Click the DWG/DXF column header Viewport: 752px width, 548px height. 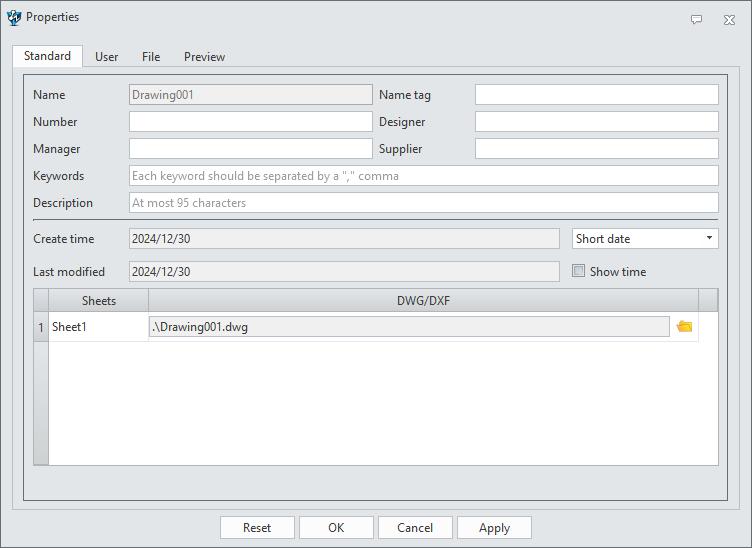[x=423, y=300]
